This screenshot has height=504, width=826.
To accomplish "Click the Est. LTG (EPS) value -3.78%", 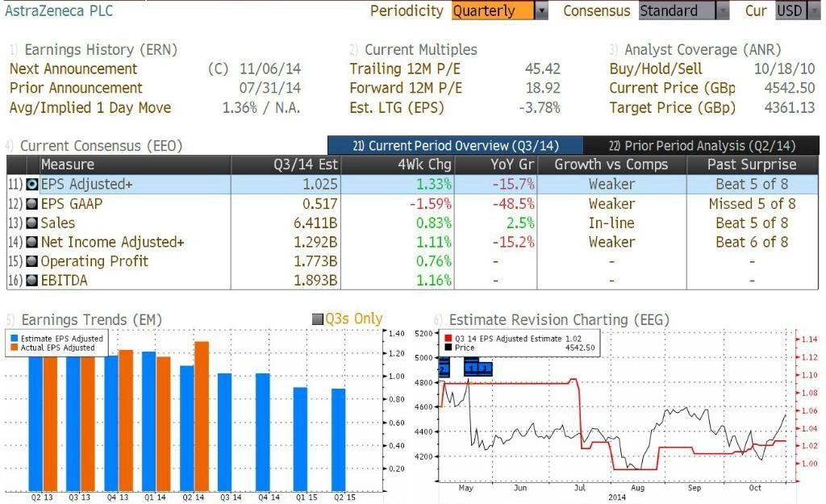I will pos(540,108).
